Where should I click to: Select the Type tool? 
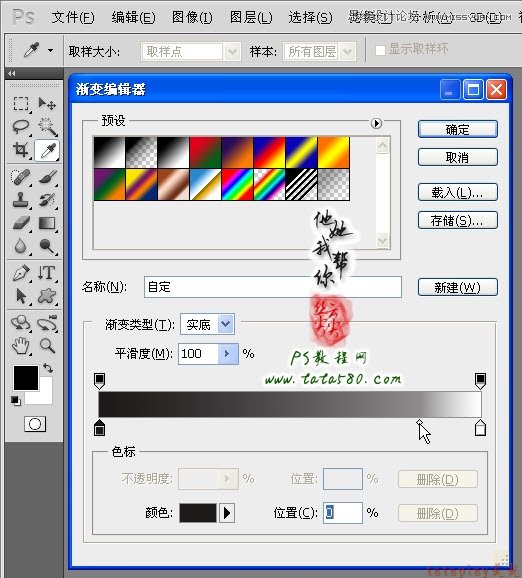point(48,273)
